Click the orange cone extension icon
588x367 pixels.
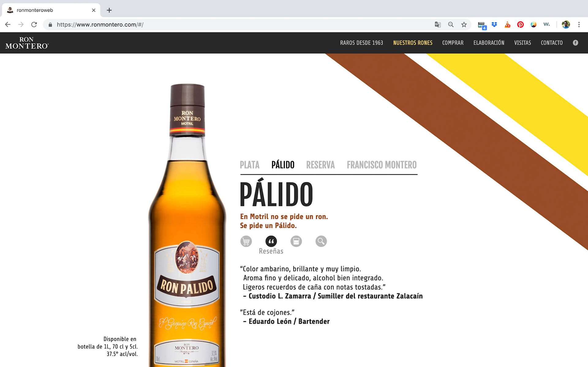click(507, 24)
